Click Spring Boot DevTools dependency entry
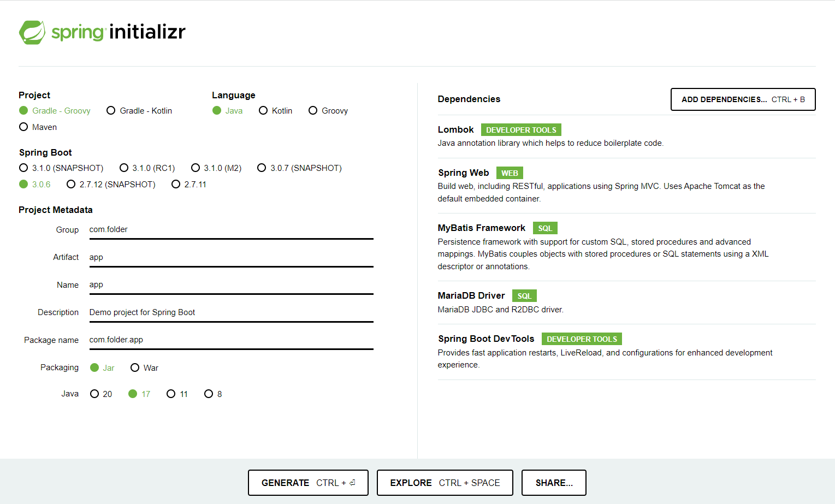Image resolution: width=835 pixels, height=504 pixels. [x=626, y=352]
